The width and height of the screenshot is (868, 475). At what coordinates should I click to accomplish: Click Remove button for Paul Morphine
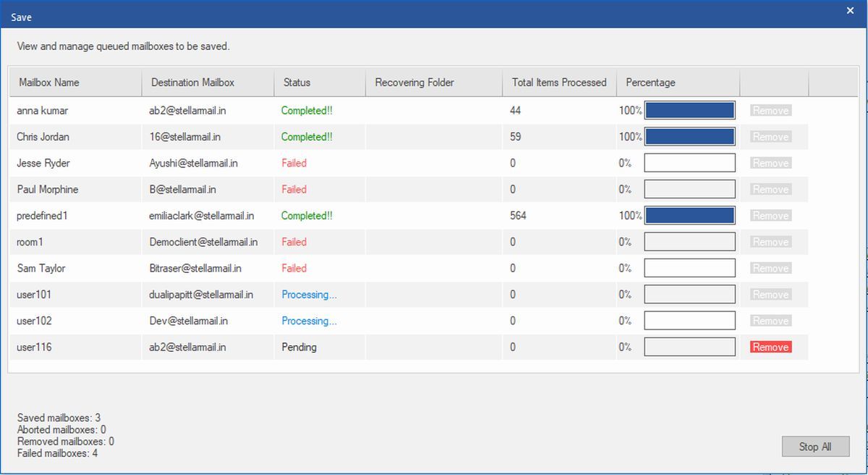770,189
